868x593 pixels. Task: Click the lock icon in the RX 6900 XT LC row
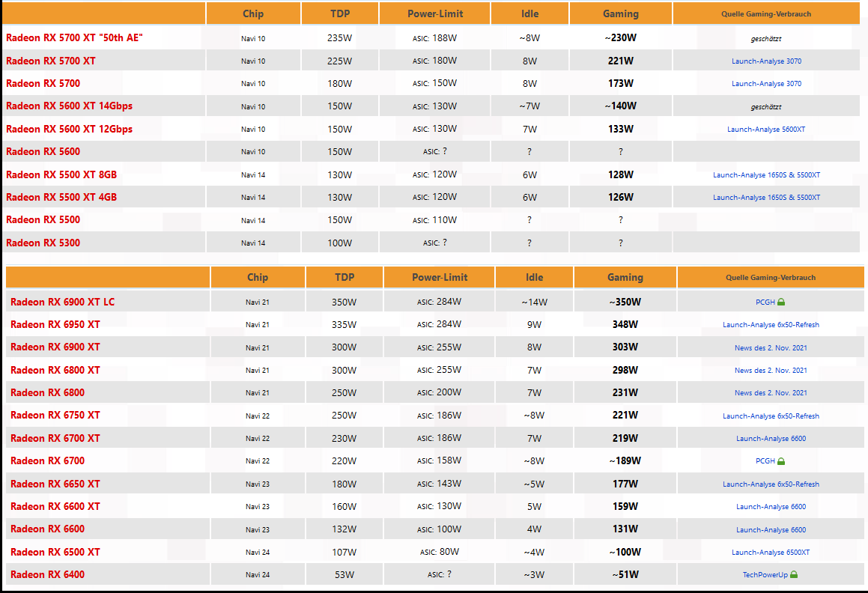[781, 302]
